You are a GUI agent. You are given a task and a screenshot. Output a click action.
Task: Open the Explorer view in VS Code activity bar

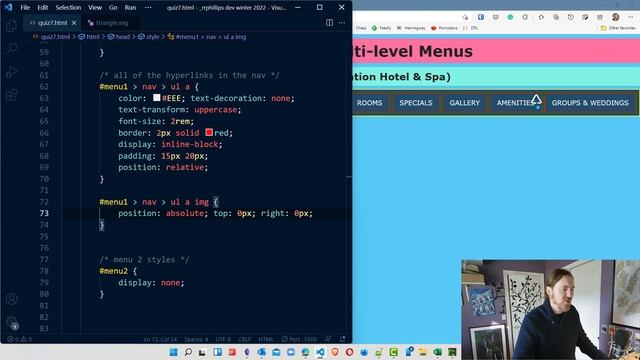(x=11, y=25)
